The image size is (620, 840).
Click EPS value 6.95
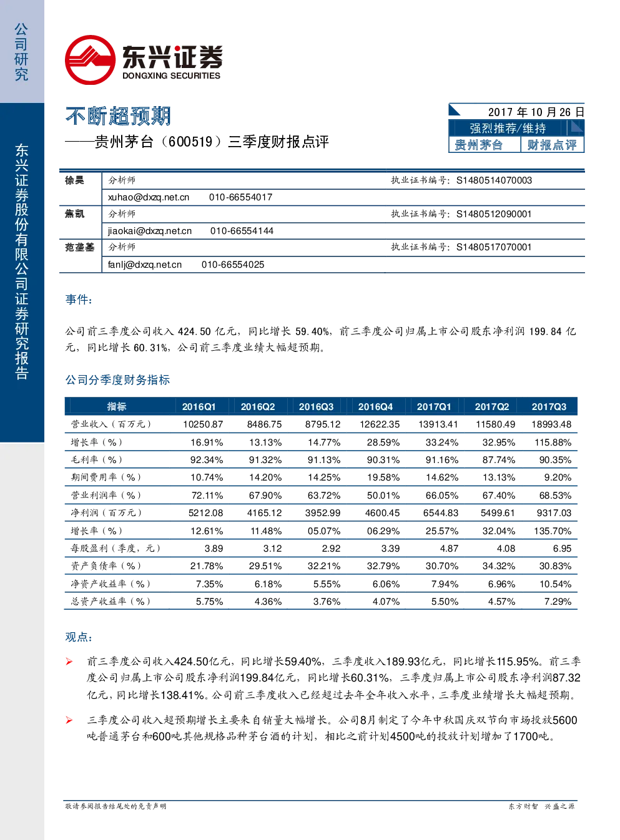coord(562,549)
